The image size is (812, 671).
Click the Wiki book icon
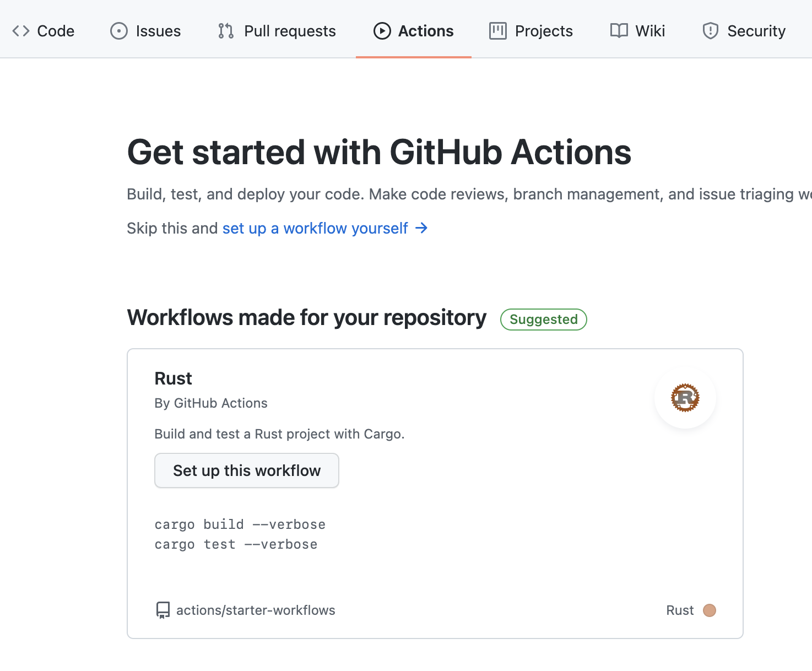point(618,31)
